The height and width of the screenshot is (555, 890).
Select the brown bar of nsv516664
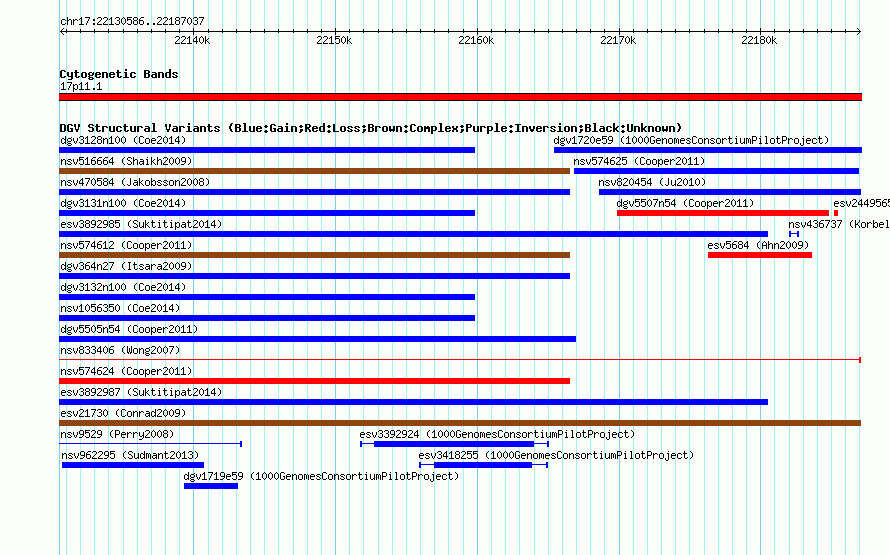(x=314, y=171)
